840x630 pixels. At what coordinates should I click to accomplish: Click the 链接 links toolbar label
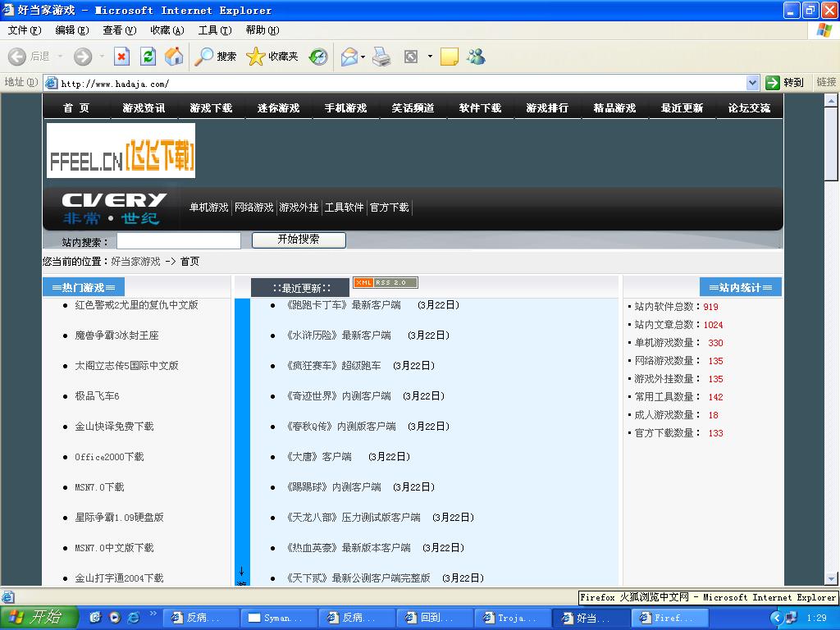coord(825,82)
